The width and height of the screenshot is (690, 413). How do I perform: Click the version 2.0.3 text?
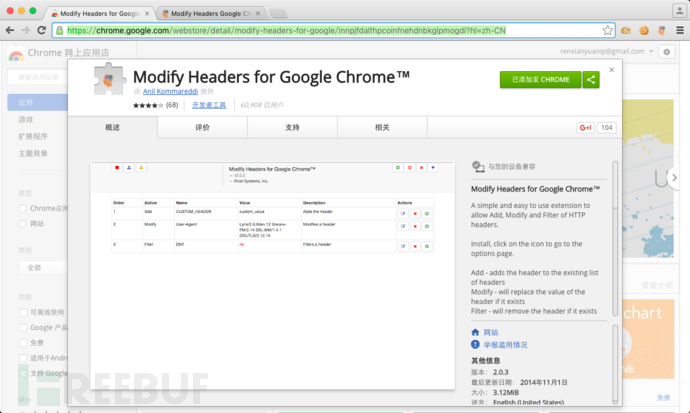click(500, 372)
